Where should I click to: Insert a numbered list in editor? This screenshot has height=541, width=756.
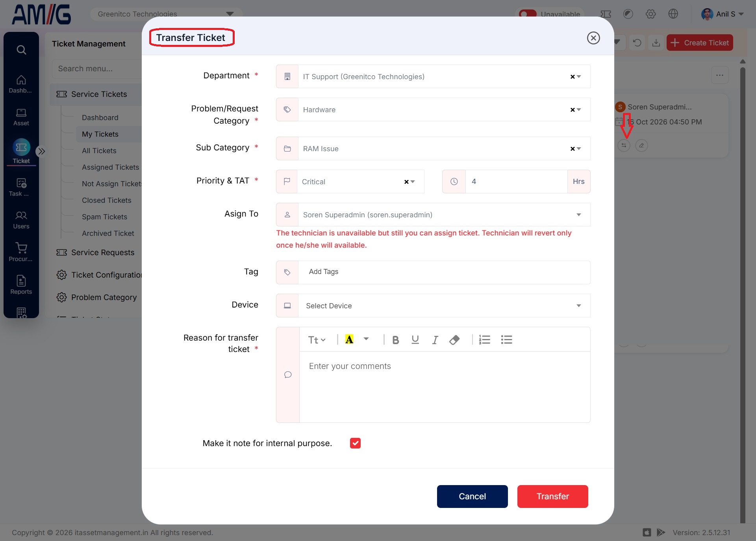[484, 340]
